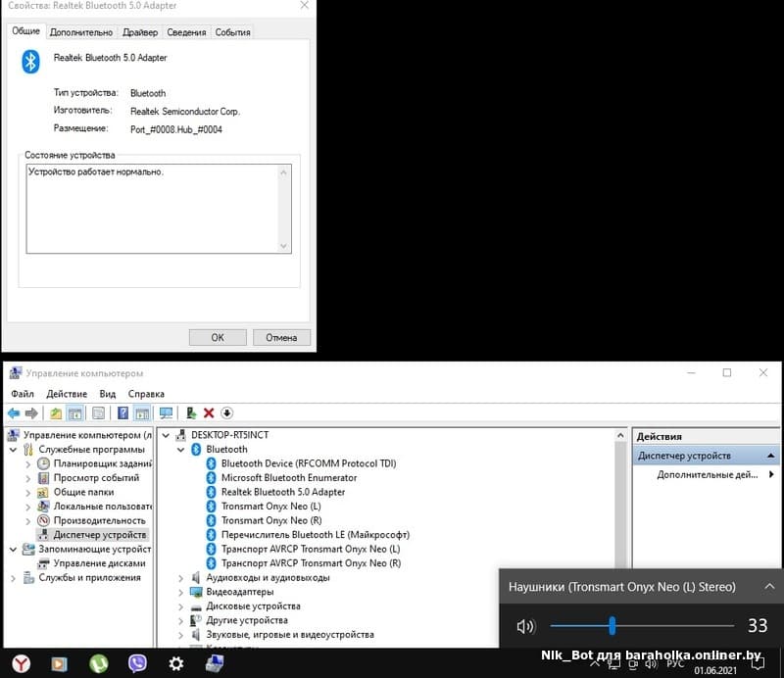Image resolution: width=784 pixels, height=678 pixels.
Task: Select Microsoft Bluetooth Enumerator device
Action: point(289,477)
